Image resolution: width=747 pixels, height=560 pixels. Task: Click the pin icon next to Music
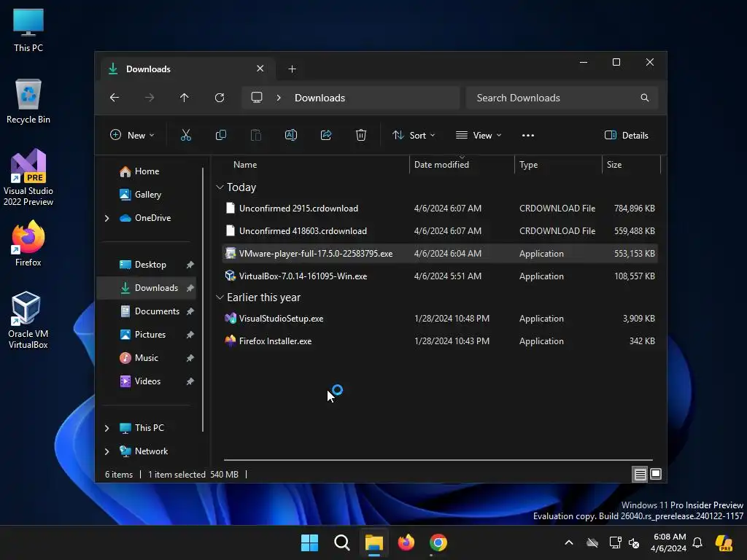pos(190,358)
